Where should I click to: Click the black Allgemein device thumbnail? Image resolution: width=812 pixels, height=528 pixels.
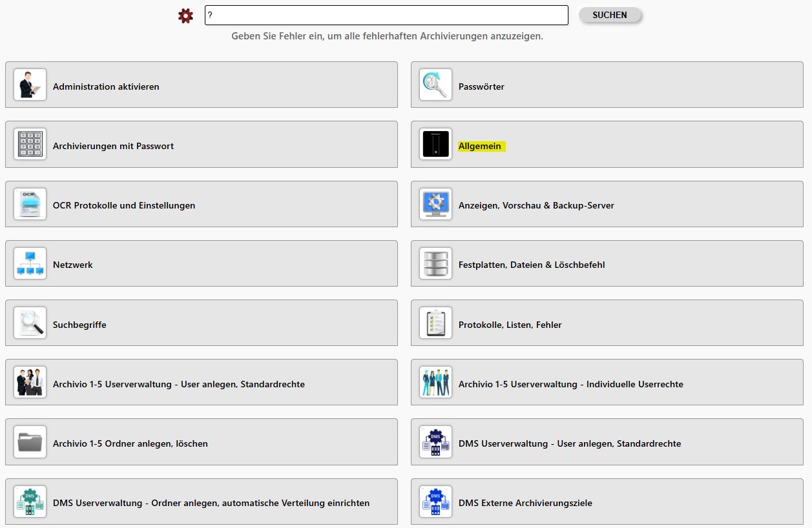435,144
